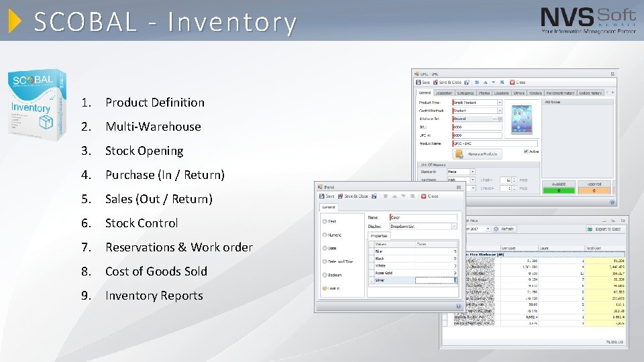This screenshot has width=644, height=362.
Task: Select the Boolean radio button
Action: pyautogui.click(x=325, y=275)
